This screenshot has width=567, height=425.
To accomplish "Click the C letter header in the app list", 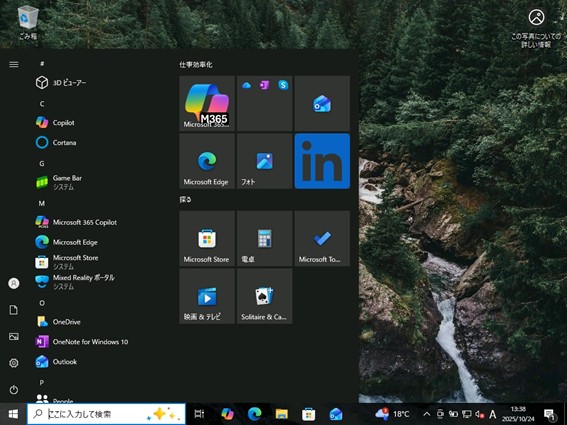I will click(x=42, y=104).
